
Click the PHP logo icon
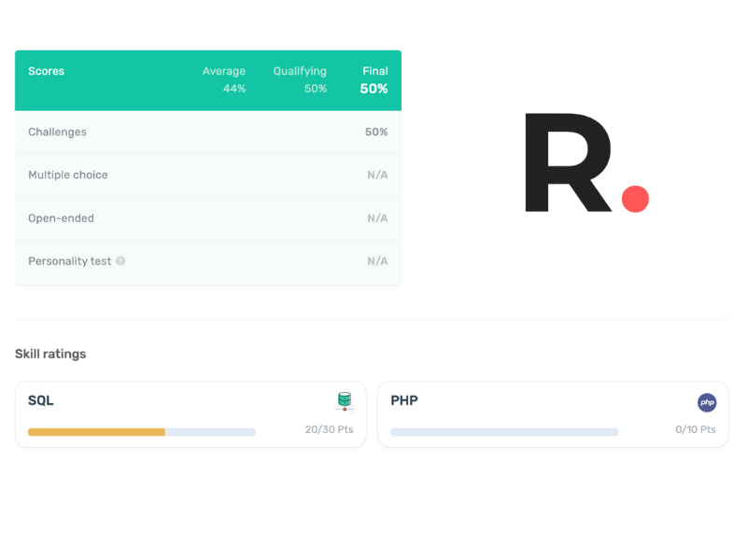707,402
